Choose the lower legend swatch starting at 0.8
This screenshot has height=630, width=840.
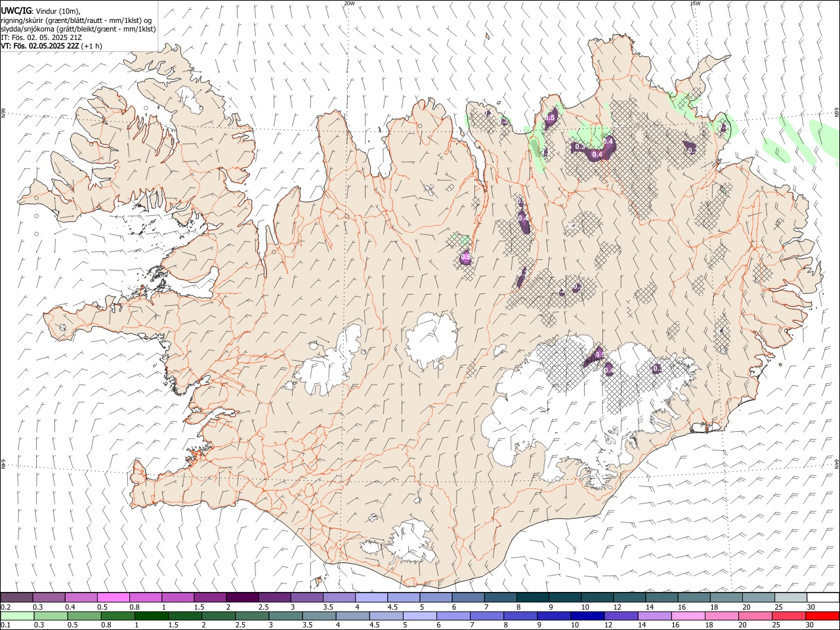[x=118, y=616]
